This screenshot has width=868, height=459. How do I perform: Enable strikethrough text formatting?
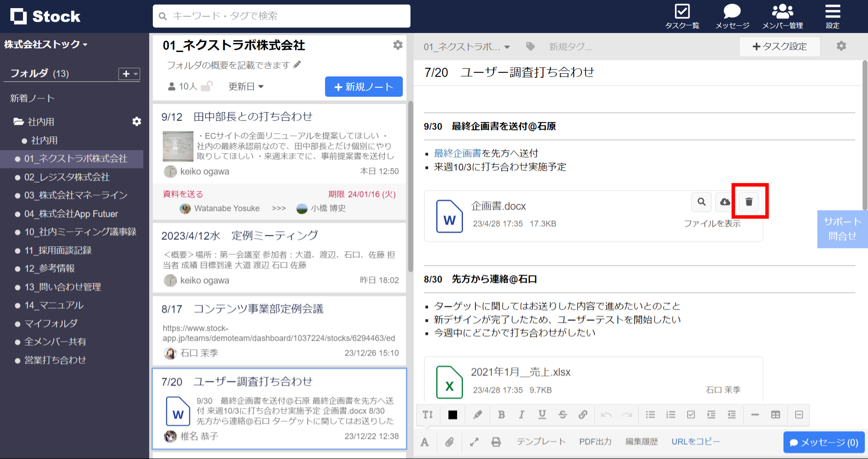click(x=562, y=414)
